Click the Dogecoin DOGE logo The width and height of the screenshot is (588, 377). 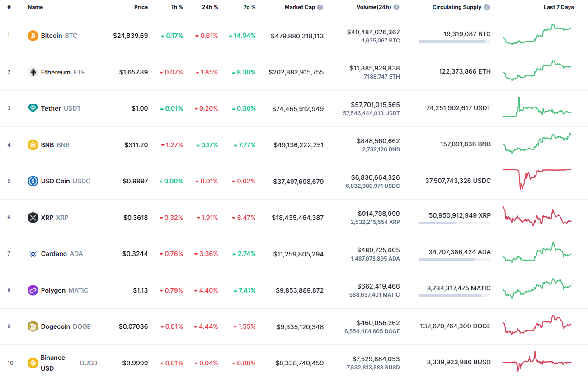[x=32, y=326]
